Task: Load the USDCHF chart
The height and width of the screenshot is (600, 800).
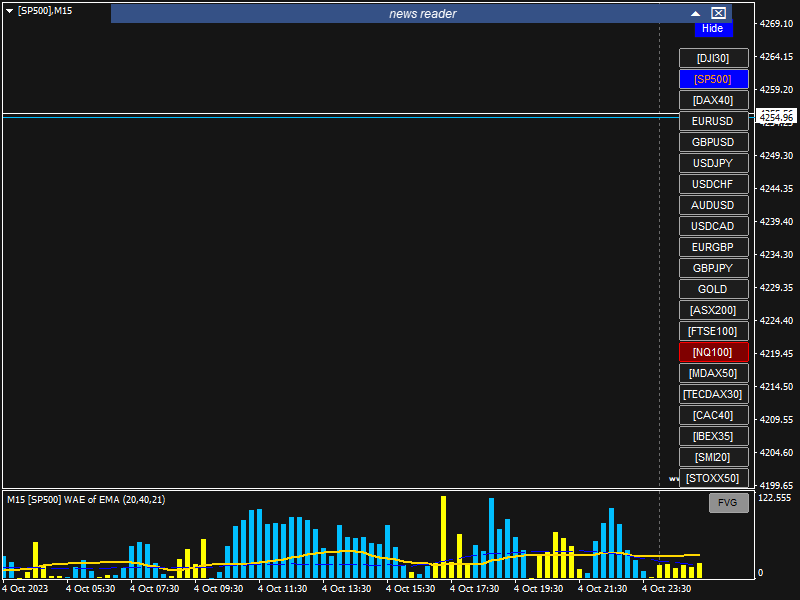Action: (713, 184)
